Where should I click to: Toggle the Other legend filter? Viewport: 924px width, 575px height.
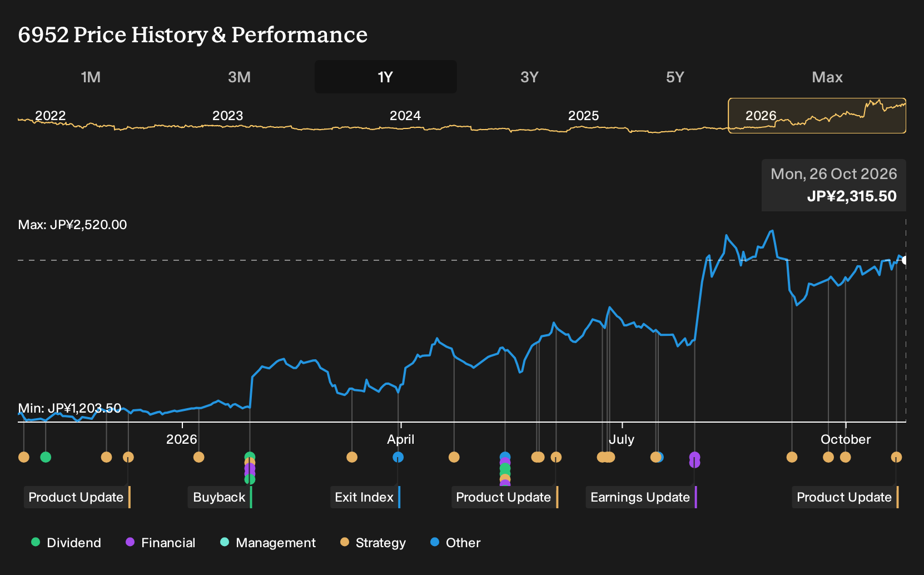click(x=455, y=543)
